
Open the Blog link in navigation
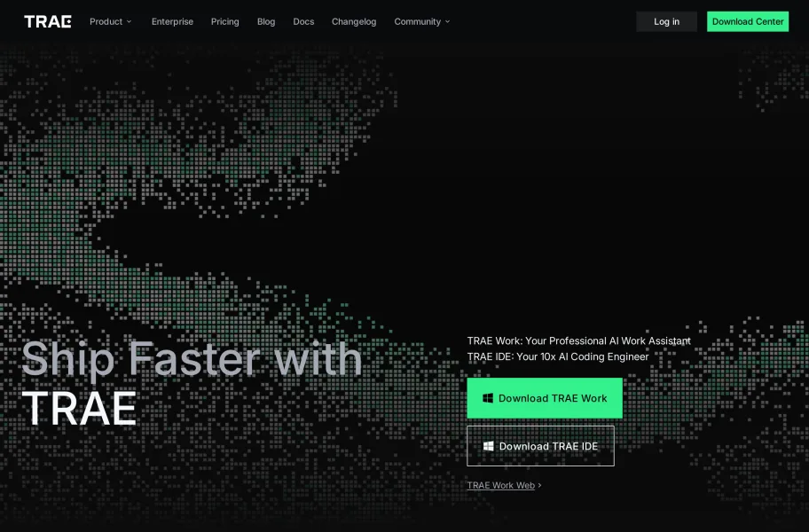266,21
